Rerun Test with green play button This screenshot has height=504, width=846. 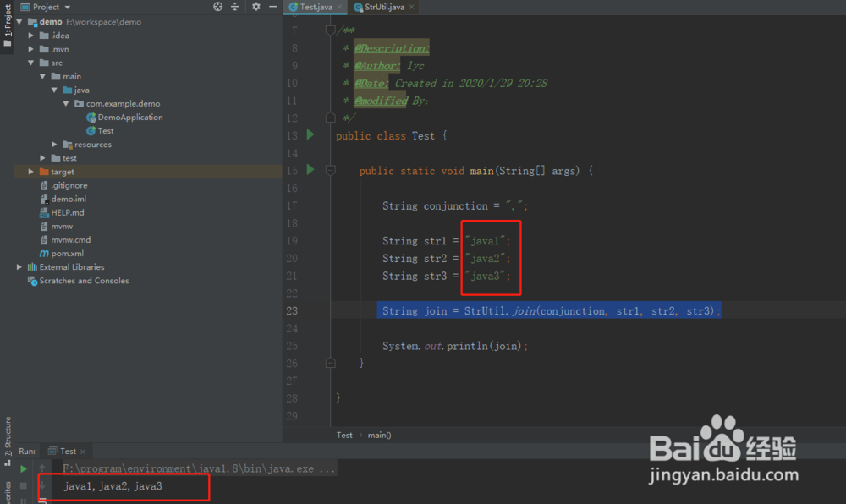tap(23, 469)
